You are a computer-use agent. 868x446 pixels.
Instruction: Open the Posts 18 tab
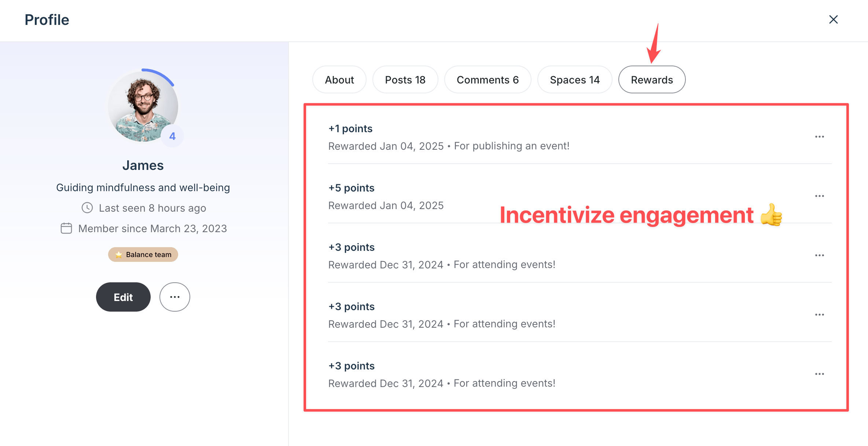[x=405, y=79]
